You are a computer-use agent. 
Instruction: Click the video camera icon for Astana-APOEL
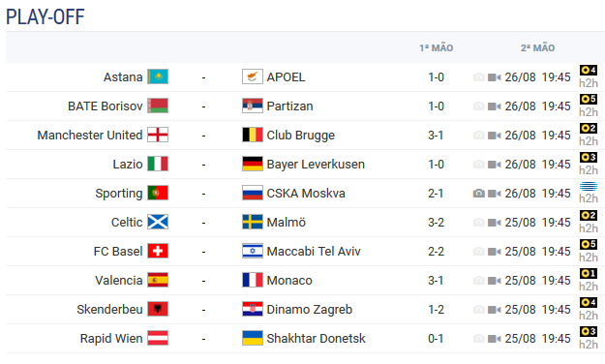coord(495,77)
